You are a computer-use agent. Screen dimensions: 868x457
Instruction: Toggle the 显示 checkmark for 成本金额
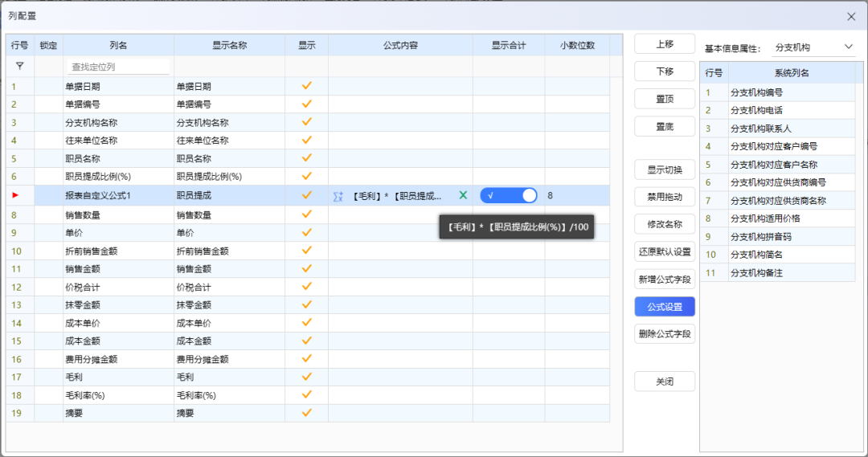tap(306, 341)
